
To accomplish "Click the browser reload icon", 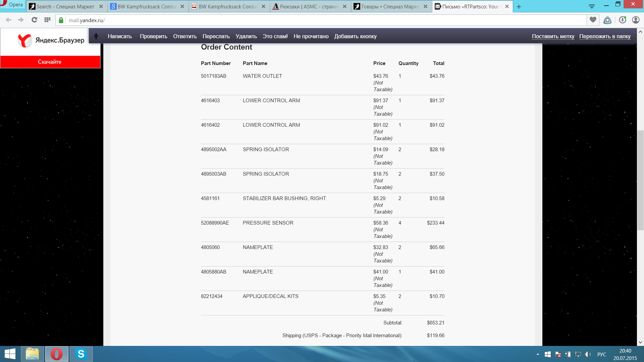I will click(34, 20).
